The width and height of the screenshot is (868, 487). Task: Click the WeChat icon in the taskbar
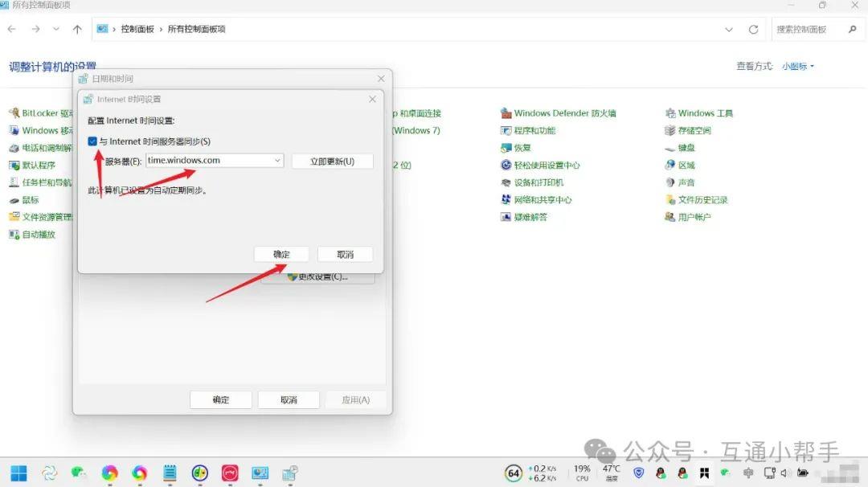[79, 473]
